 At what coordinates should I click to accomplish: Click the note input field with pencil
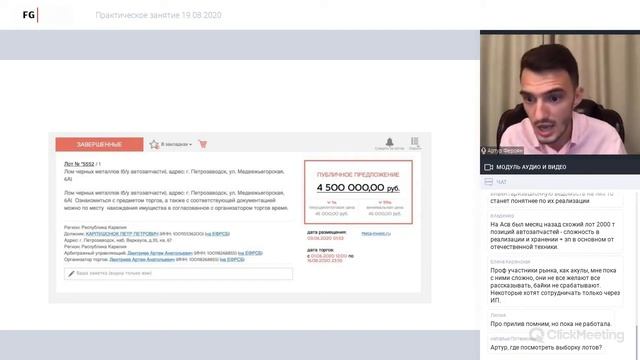pyautogui.click(x=178, y=273)
